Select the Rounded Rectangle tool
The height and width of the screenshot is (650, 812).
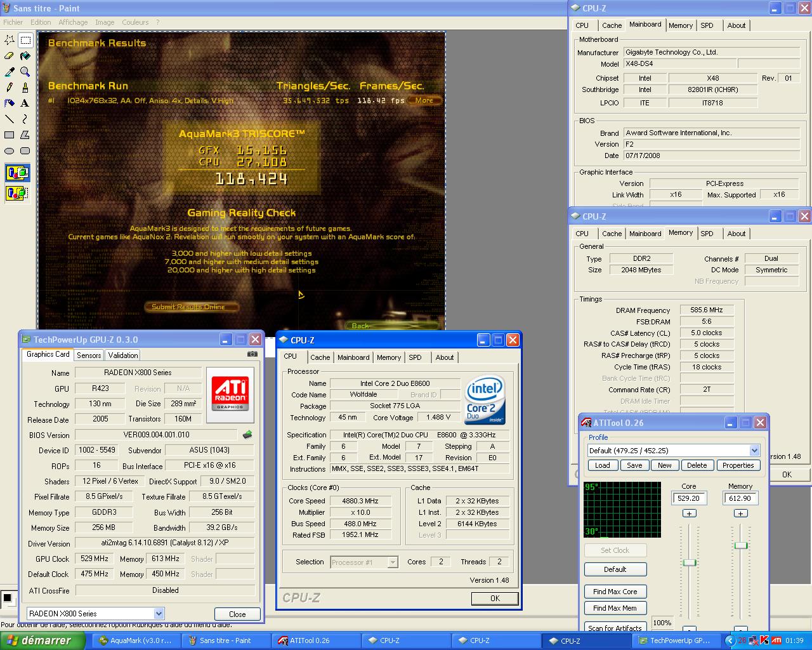click(25, 151)
